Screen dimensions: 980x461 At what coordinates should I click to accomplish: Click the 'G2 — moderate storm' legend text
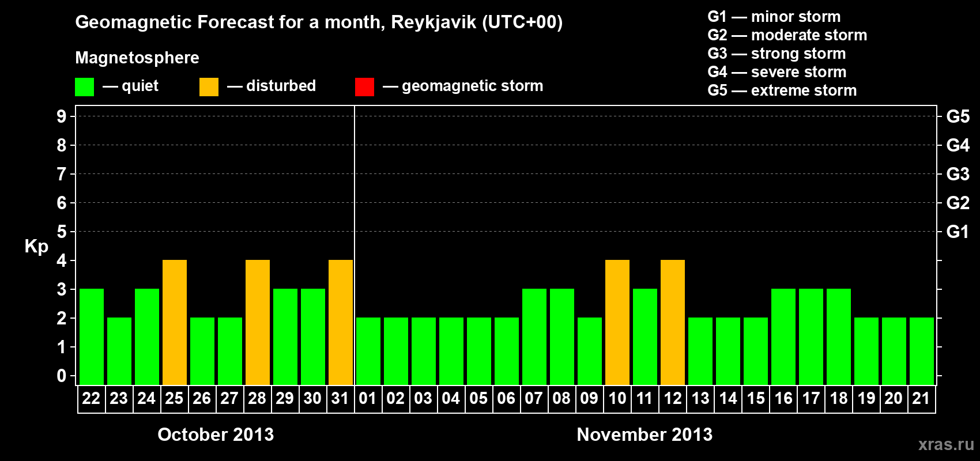(787, 35)
